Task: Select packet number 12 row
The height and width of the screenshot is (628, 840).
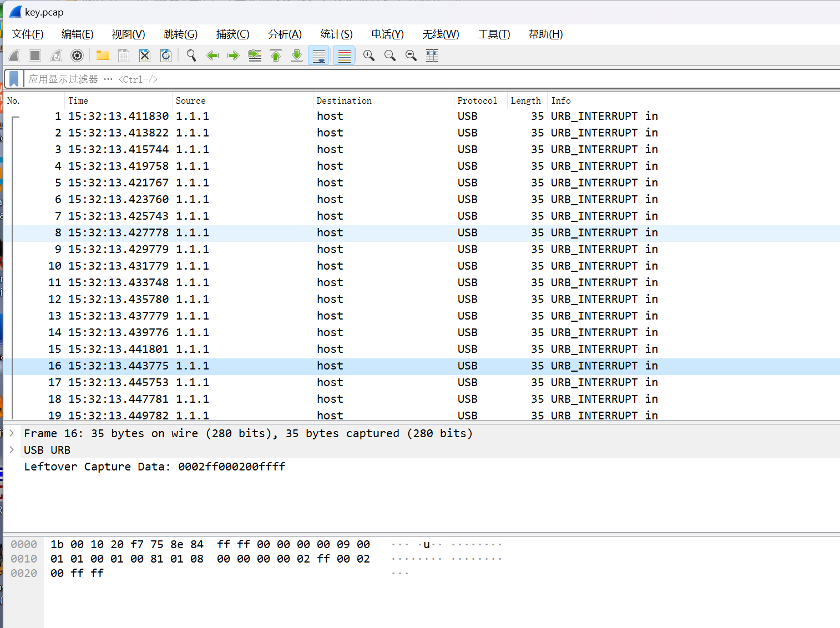Action: pyautogui.click(x=422, y=299)
